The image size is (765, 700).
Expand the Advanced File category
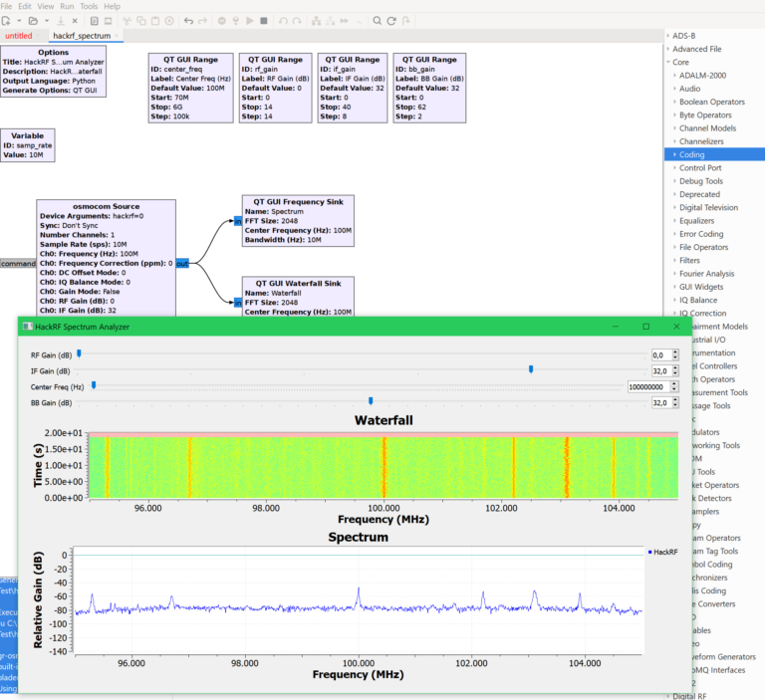668,49
